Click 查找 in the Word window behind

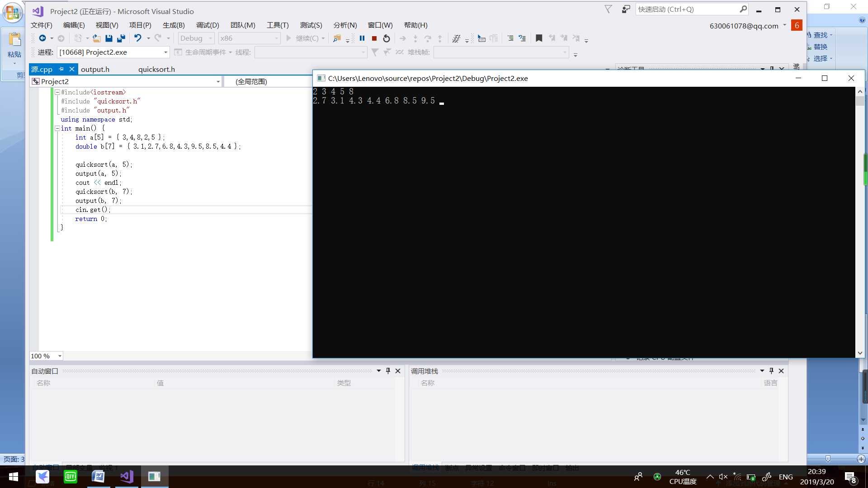[820, 35]
